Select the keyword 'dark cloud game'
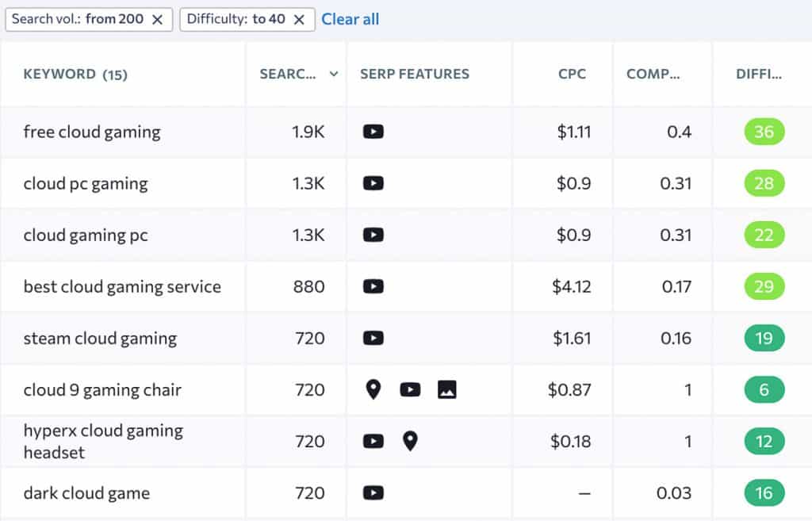Screen dimensions: 812x521 [86, 492]
